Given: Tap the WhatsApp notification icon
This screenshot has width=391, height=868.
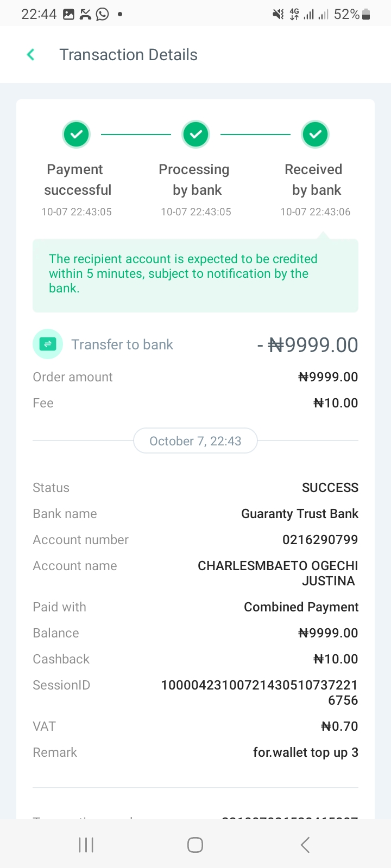Looking at the screenshot, I should (x=102, y=14).
